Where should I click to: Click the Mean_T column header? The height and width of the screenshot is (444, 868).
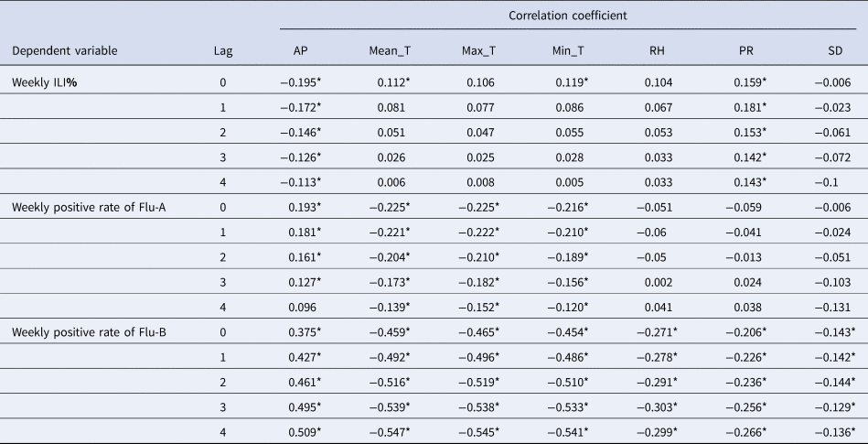tap(390, 51)
